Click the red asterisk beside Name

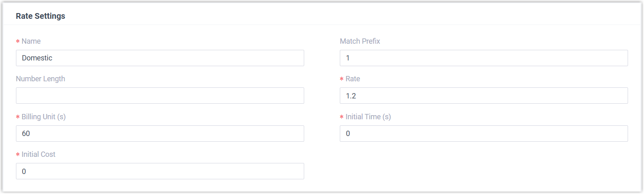18,42
